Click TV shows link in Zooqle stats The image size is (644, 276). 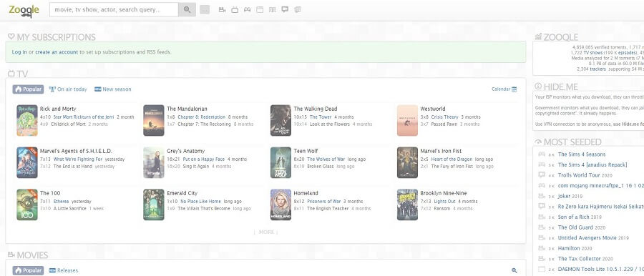click(x=593, y=53)
